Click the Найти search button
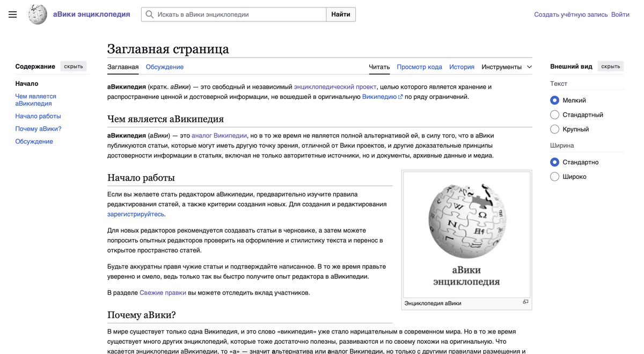Screen dimensions: 644x354 pyautogui.click(x=341, y=15)
